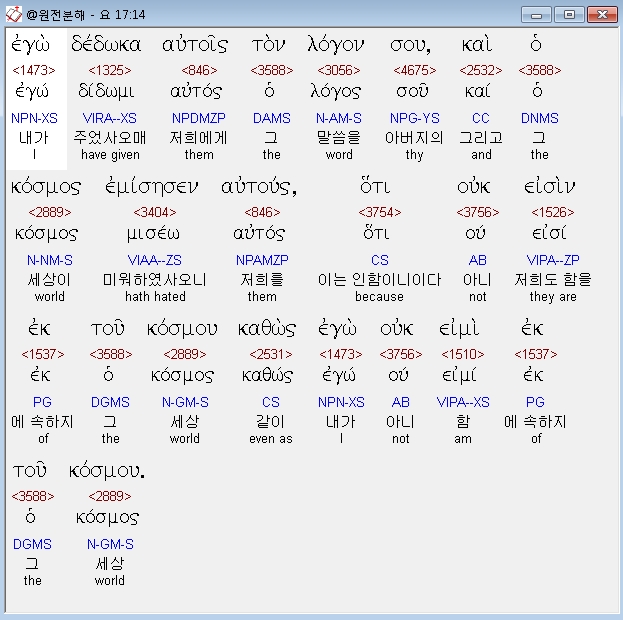This screenshot has height=620, width=623.
Task: Click the morphology code DAMS
Action: (x=272, y=118)
